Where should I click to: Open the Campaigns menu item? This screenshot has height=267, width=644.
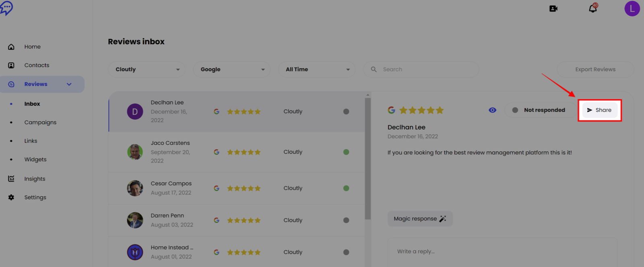[40, 122]
